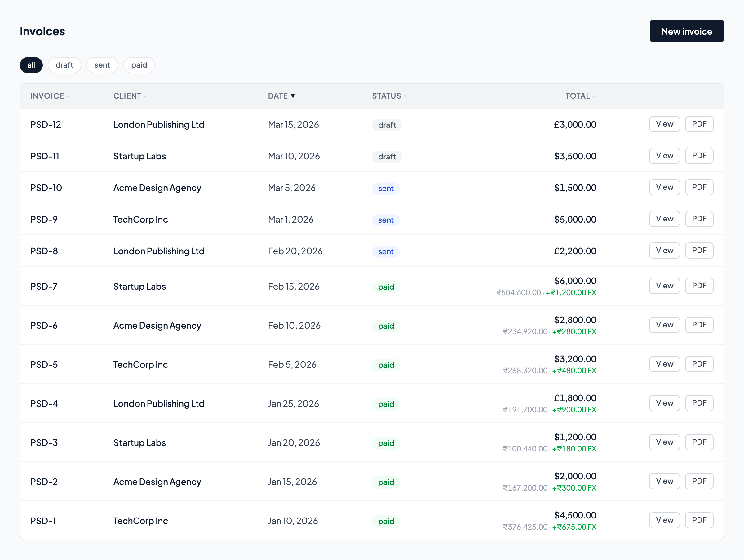744x560 pixels.
Task: Download PDF for invoice PSD-12
Action: 699,124
